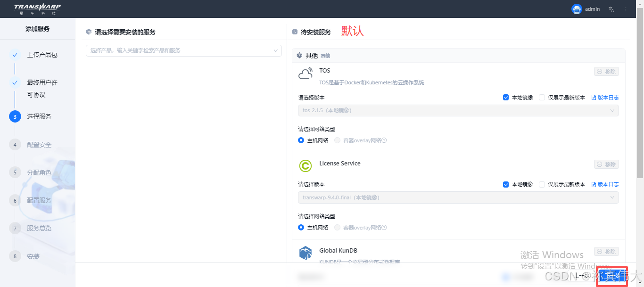The height and width of the screenshot is (287, 644).
Task: Select 容器overlay网络 radio for TOS
Action: click(x=337, y=140)
